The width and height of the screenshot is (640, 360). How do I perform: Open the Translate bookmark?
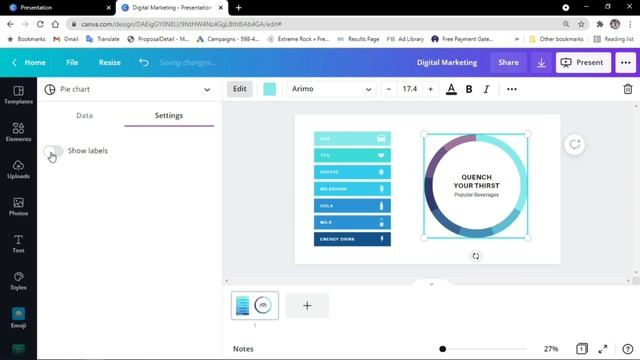(x=103, y=39)
